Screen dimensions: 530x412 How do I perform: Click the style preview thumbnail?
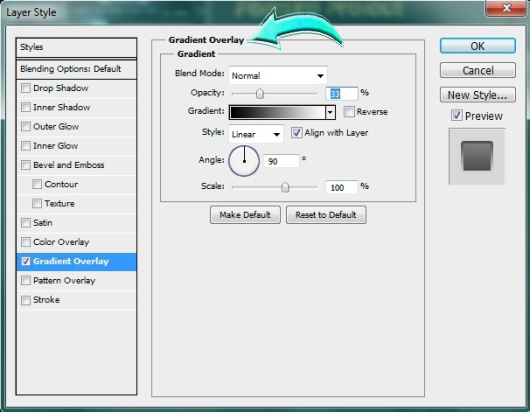477,156
